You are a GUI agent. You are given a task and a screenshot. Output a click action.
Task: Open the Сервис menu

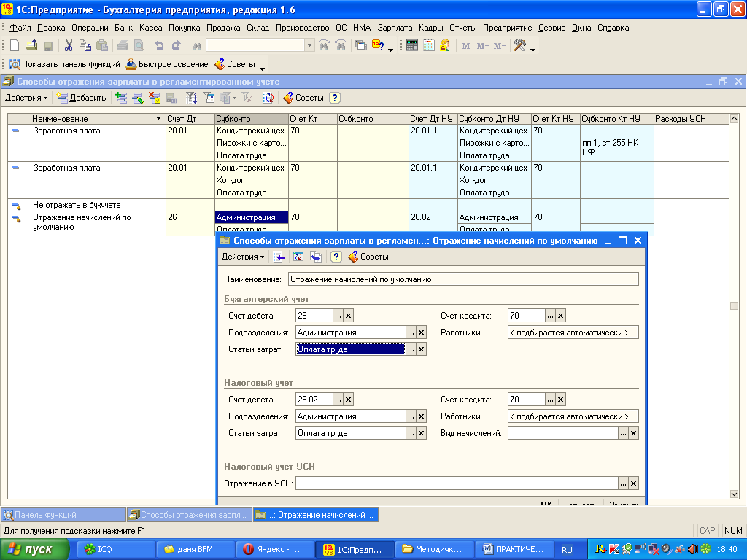coord(551,28)
